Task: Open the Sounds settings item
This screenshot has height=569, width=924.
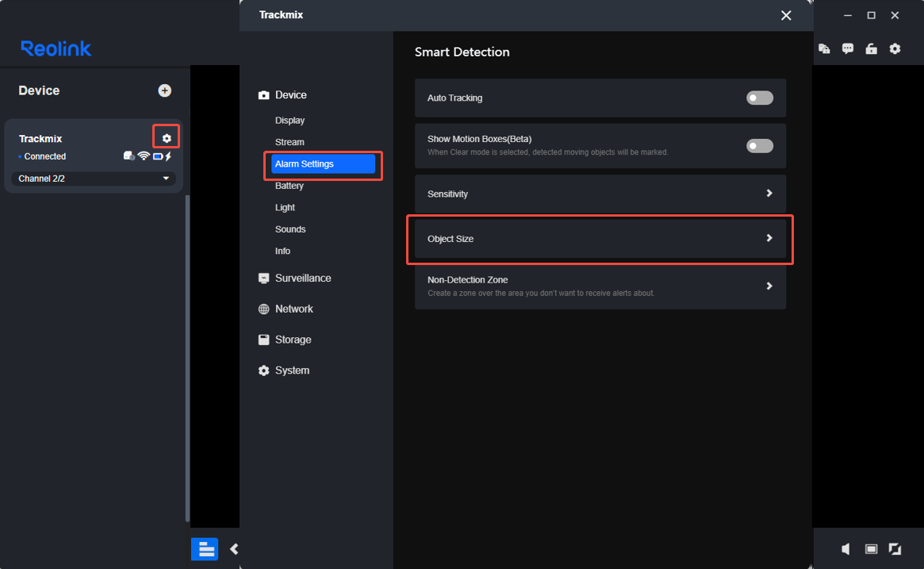Action: 290,229
